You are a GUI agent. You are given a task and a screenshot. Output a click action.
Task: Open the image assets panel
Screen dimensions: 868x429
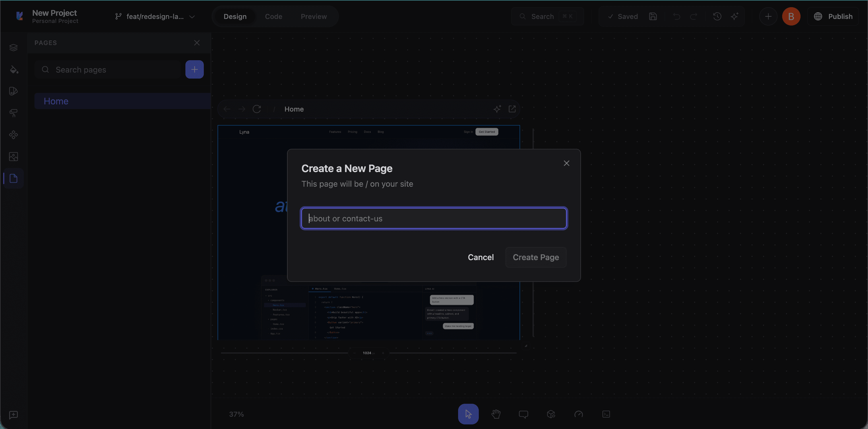click(13, 156)
